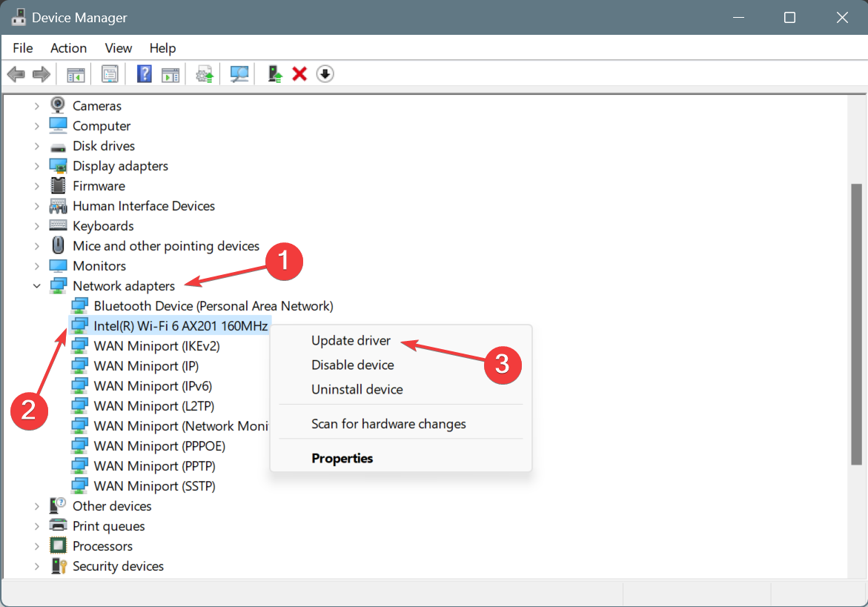Expand the Print queues category
This screenshot has height=607, width=868.
36,526
